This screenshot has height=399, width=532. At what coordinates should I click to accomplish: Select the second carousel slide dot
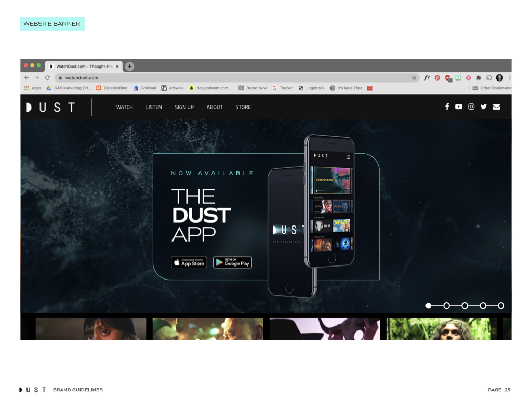(446, 305)
